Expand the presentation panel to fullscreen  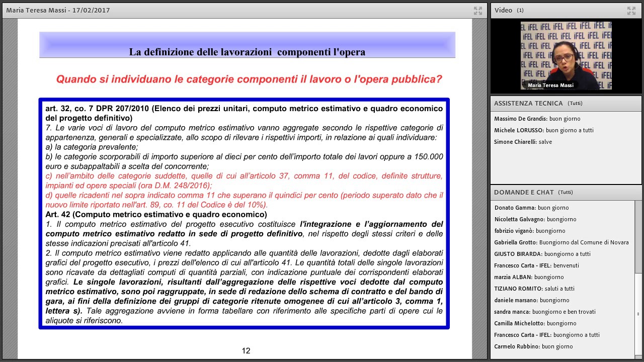(478, 11)
